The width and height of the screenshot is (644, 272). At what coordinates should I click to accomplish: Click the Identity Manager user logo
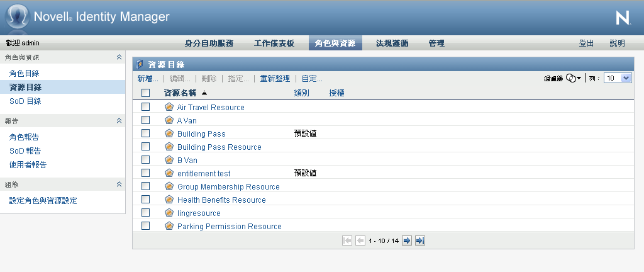[x=18, y=17]
